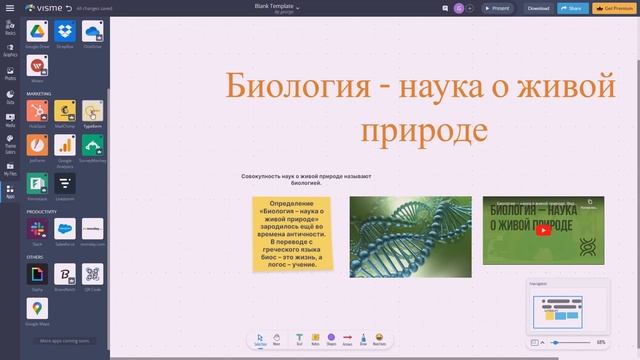This screenshot has width=640, height=360.
Task: Open the Jotform app
Action: [x=37, y=145]
